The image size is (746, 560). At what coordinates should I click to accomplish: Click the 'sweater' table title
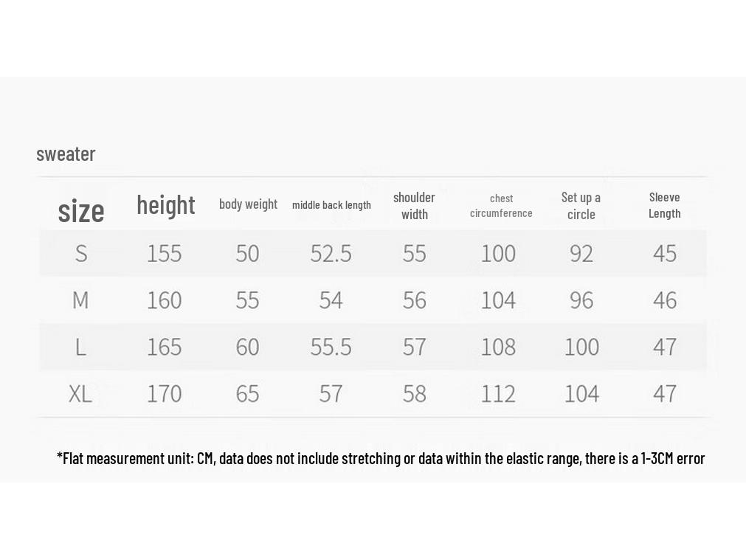66,154
